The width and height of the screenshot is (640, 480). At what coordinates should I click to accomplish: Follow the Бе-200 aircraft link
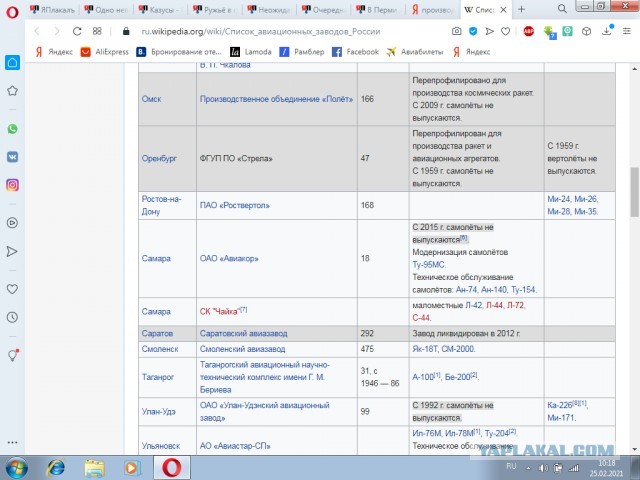click(x=458, y=377)
